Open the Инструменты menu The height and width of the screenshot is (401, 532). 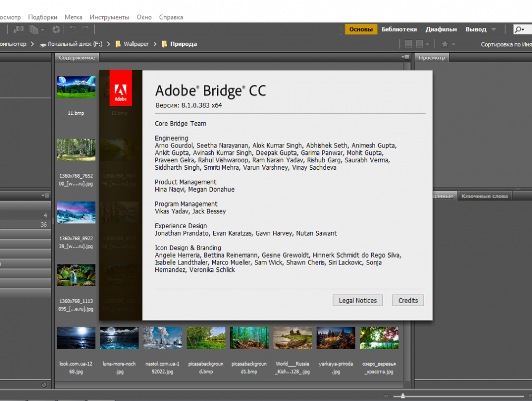[x=109, y=17]
